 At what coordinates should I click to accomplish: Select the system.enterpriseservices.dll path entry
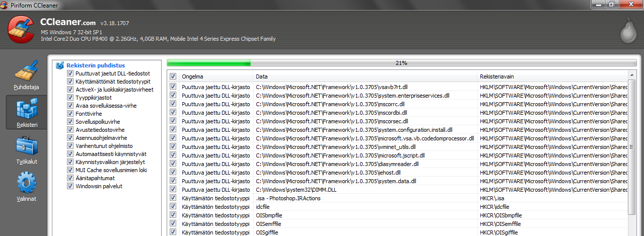coord(352,96)
